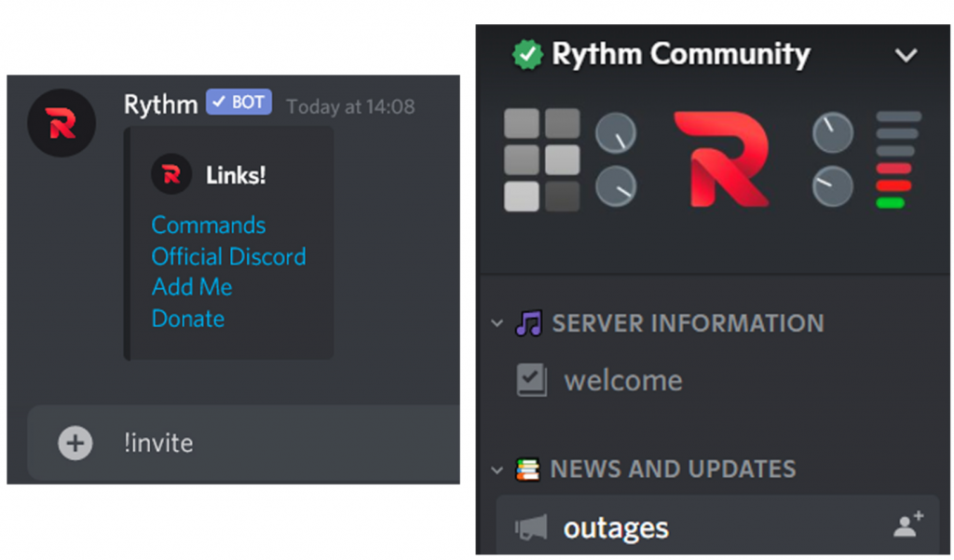Click the Rythm server banner artwork
The width and height of the screenshot is (954, 560).
pyautogui.click(x=715, y=158)
